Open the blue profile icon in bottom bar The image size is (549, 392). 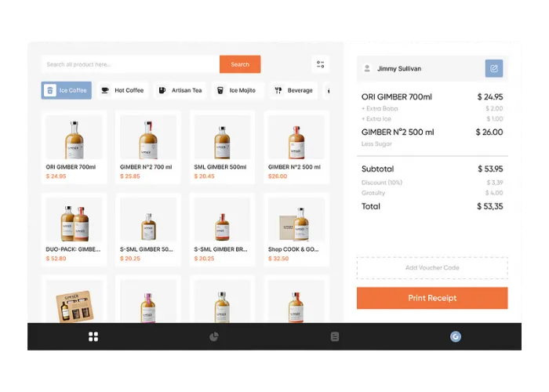pyautogui.click(x=455, y=336)
